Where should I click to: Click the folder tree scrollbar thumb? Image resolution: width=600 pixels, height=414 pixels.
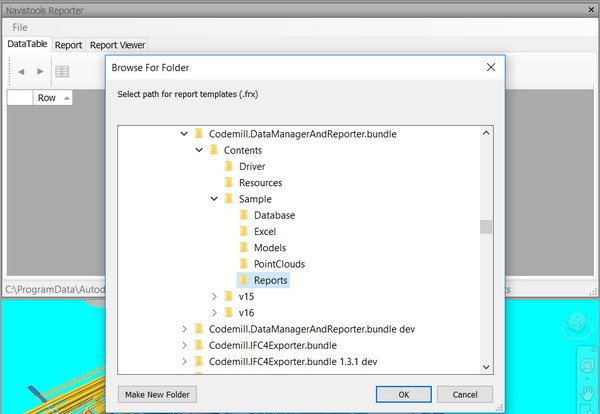pyautogui.click(x=486, y=226)
